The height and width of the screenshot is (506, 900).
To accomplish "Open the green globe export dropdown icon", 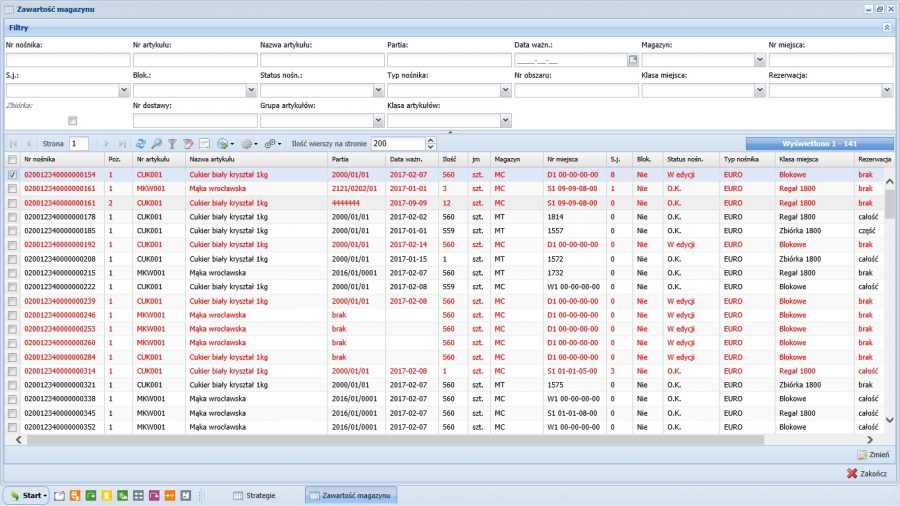I will coord(225,144).
